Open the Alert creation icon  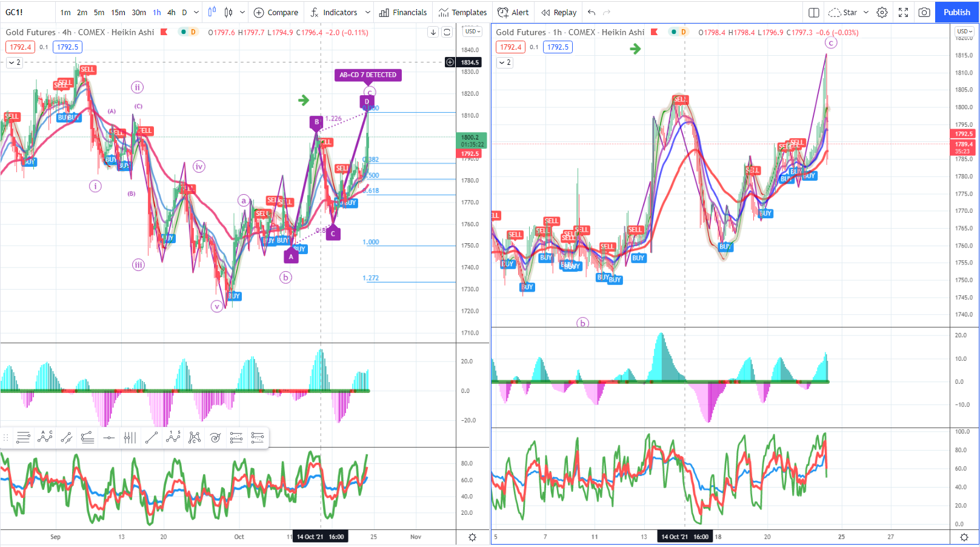pyautogui.click(x=503, y=12)
